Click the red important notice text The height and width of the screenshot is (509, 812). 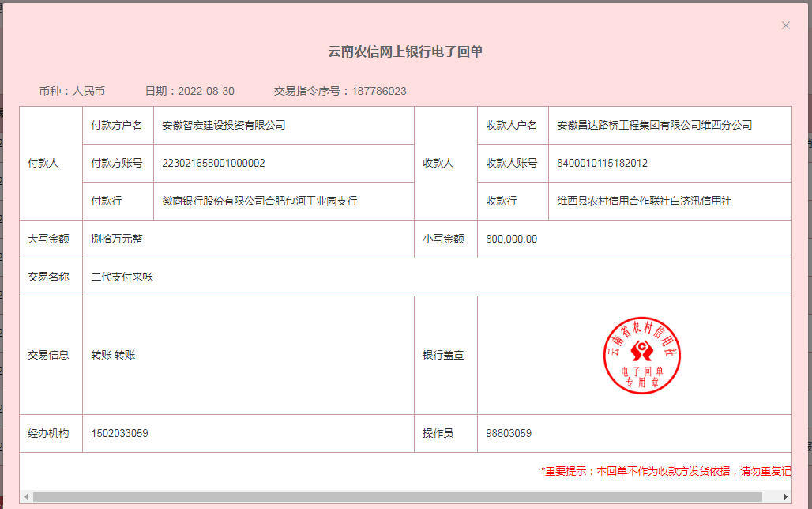[666, 471]
